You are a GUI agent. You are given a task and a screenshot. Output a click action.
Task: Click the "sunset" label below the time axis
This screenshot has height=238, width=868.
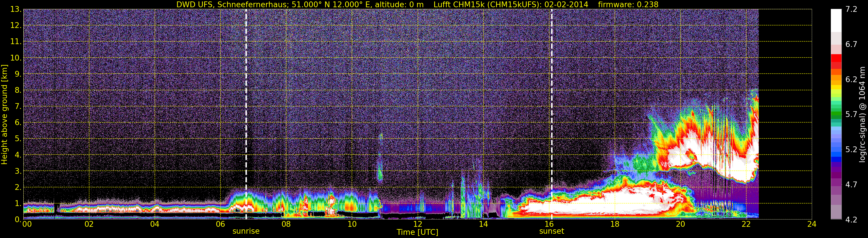552,231
